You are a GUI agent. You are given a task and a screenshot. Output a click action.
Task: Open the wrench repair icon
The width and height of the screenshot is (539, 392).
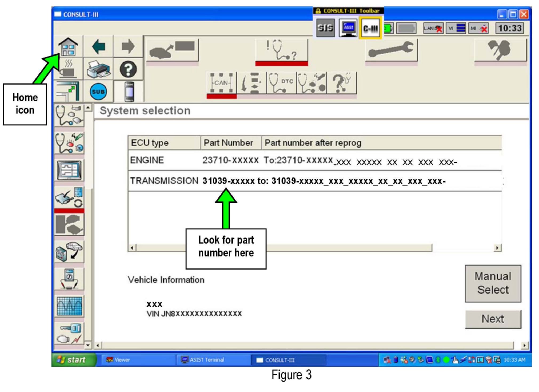[391, 50]
